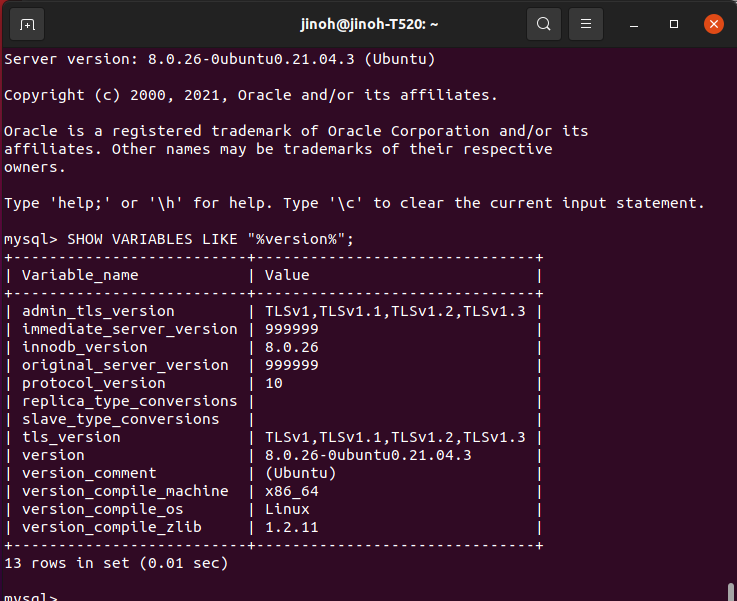
Task: Click the protocol_version value 10
Action: click(274, 383)
